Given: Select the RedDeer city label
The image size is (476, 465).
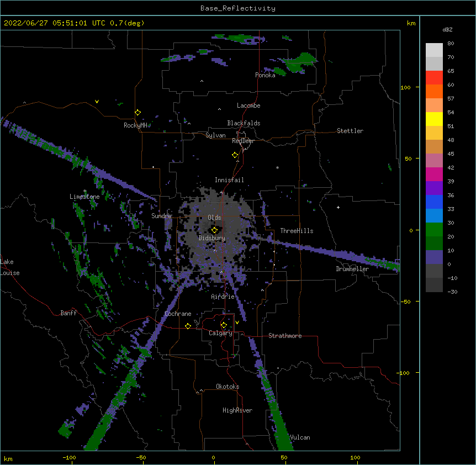Looking at the screenshot, I should click(243, 141).
